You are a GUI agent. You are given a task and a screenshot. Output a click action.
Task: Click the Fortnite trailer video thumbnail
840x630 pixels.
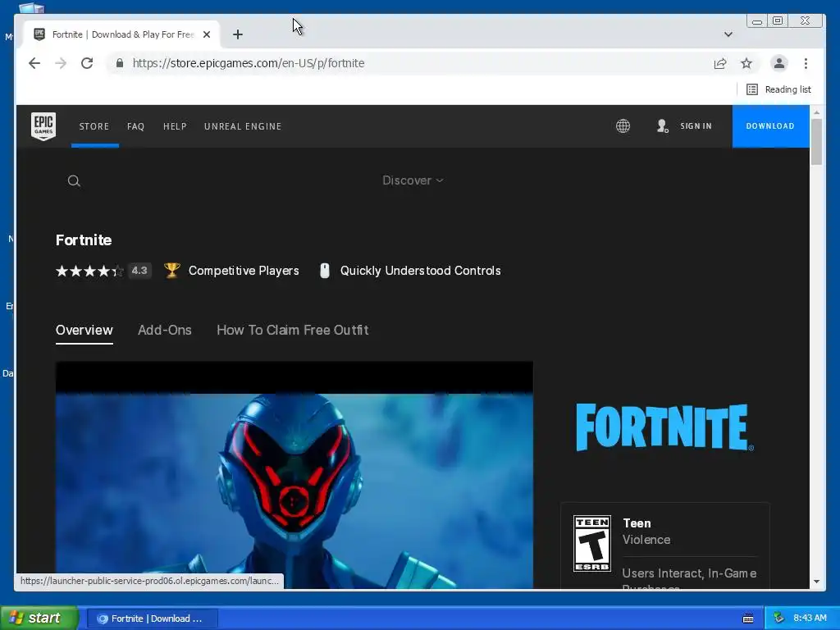pyautogui.click(x=294, y=475)
